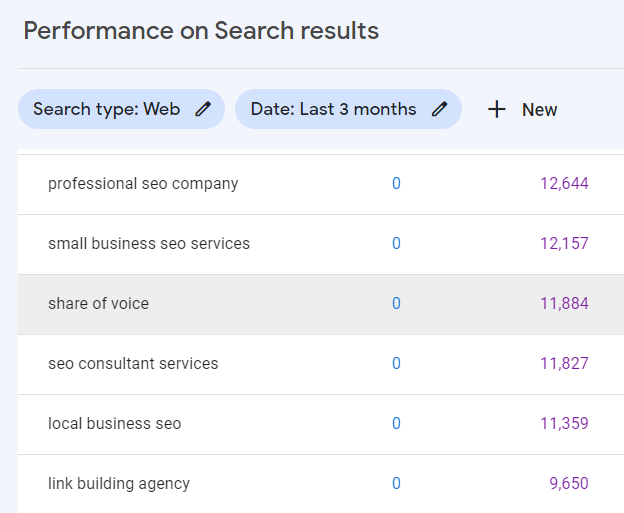
Task: Click the 12,157 impressions value
Action: point(564,243)
